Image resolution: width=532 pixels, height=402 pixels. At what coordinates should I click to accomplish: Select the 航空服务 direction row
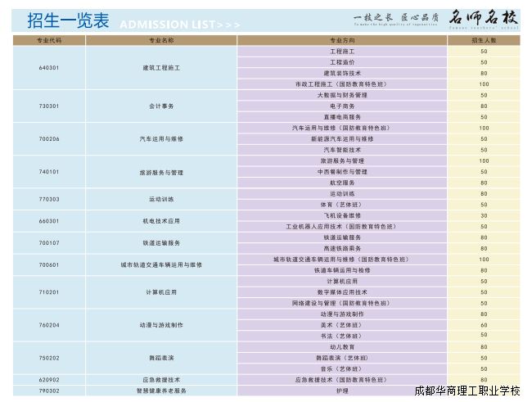tap(342, 183)
